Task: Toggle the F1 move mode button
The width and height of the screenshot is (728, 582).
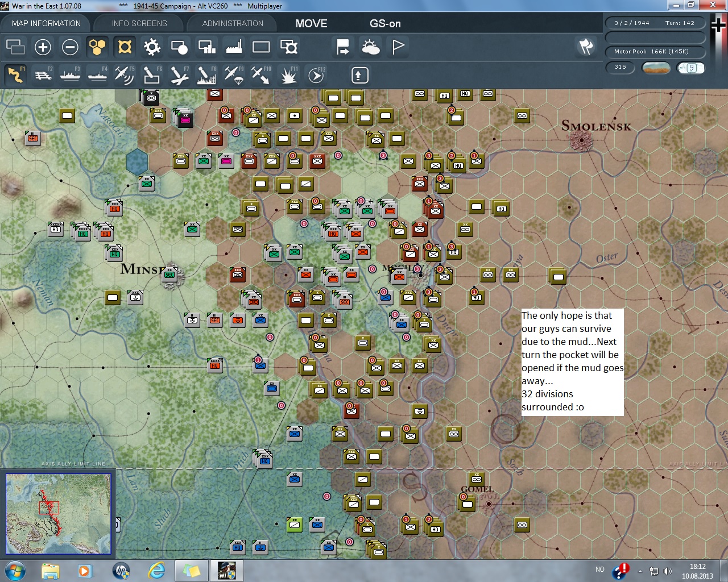Action: [16, 75]
